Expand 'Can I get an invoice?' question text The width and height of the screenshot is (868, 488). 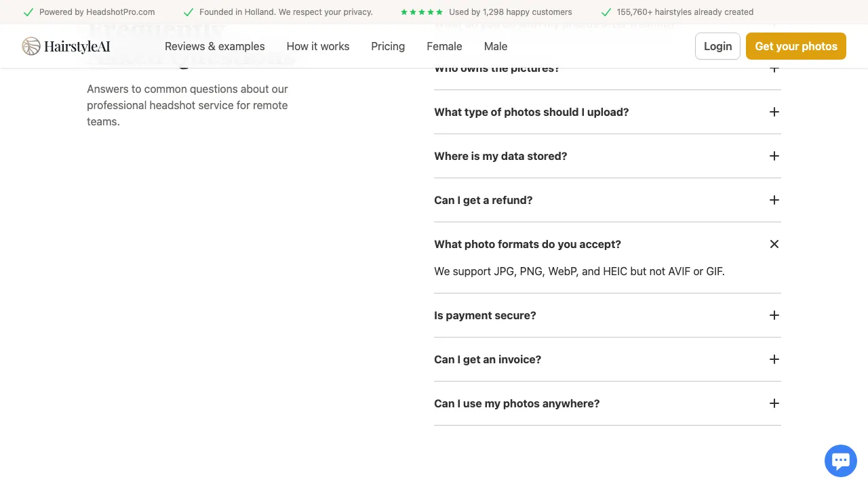(x=487, y=359)
